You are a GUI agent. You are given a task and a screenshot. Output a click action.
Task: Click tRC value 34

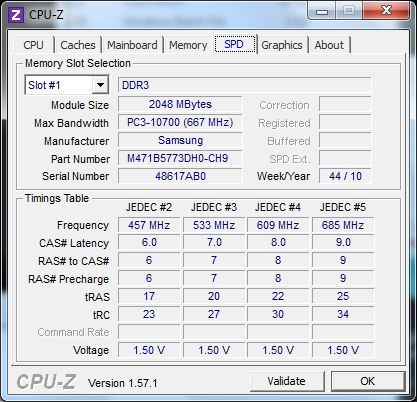(343, 314)
